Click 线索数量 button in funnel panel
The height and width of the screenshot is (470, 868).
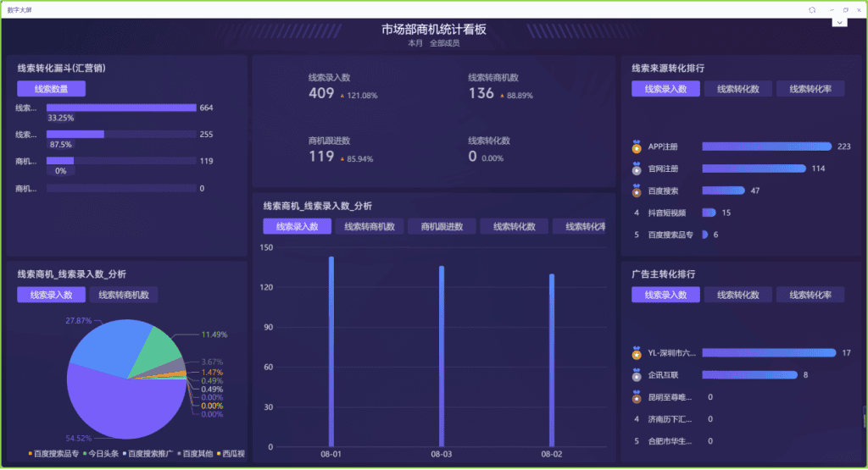(51, 89)
